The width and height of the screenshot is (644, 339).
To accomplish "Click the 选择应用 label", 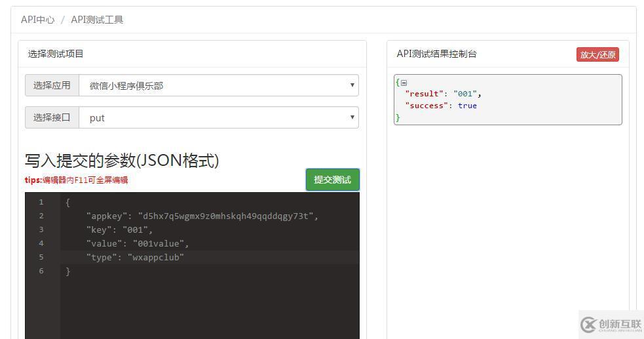I will point(52,85).
